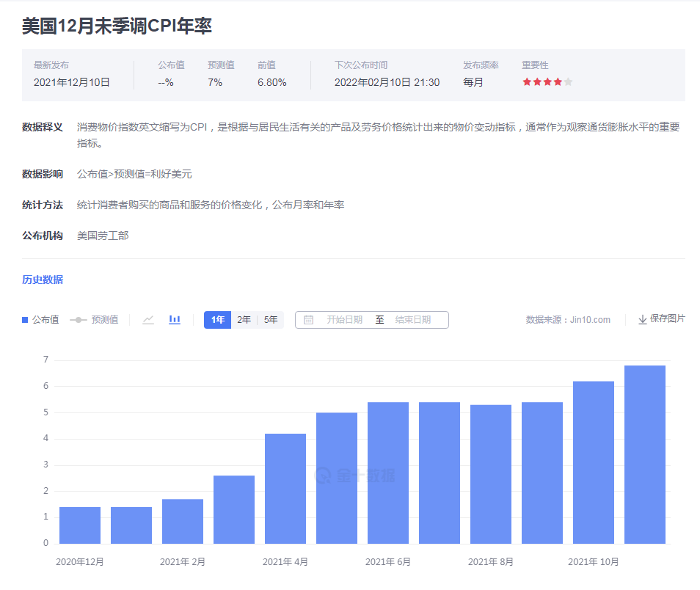The width and height of the screenshot is (700, 590).
Task: Click the y-axis label 7
Action: tap(45, 360)
